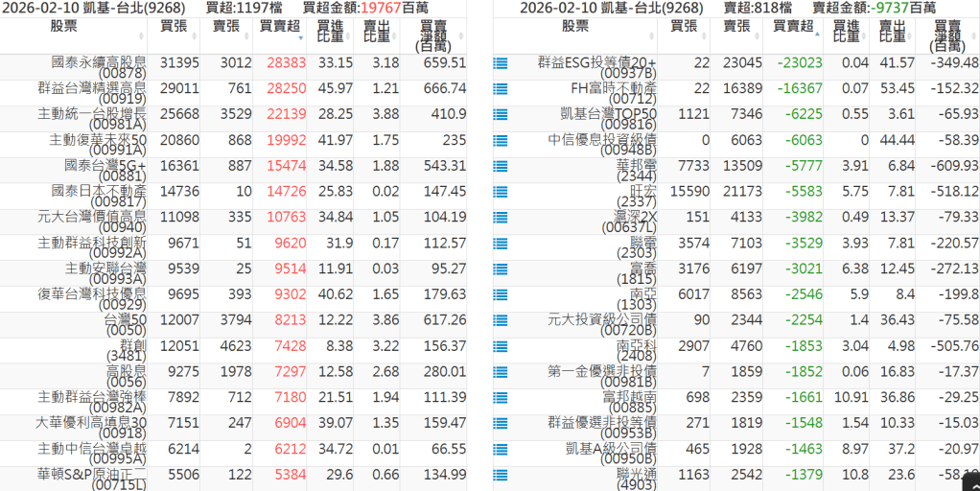The height and width of the screenshot is (491, 980).
Task: Click list icon beside 旺宏 (2337)
Action: (500, 193)
